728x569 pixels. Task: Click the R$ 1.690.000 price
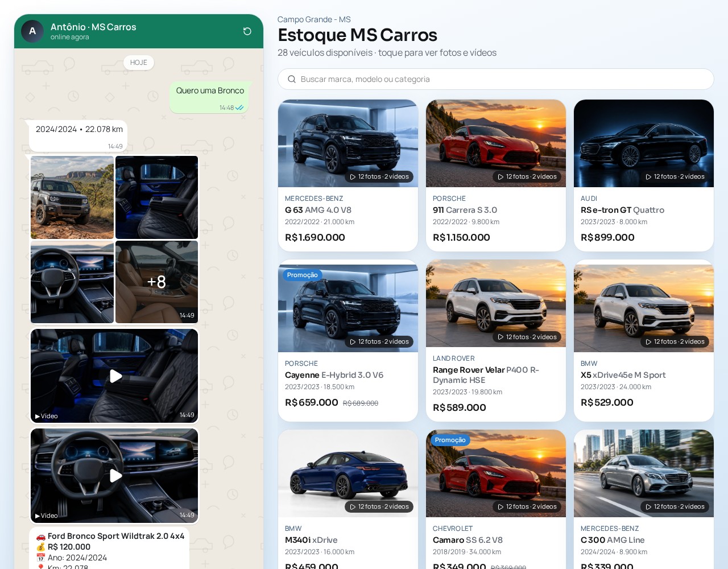pyautogui.click(x=315, y=237)
